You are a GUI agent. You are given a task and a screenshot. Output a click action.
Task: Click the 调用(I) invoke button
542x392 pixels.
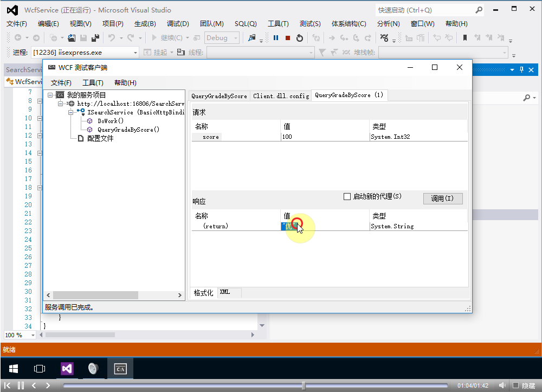coord(442,198)
